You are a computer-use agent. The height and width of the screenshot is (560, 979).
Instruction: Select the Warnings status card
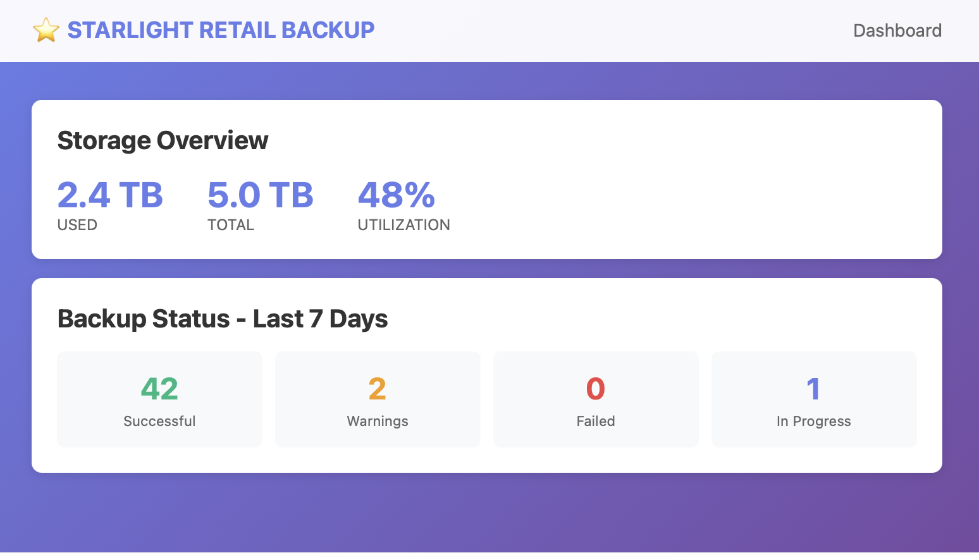378,399
